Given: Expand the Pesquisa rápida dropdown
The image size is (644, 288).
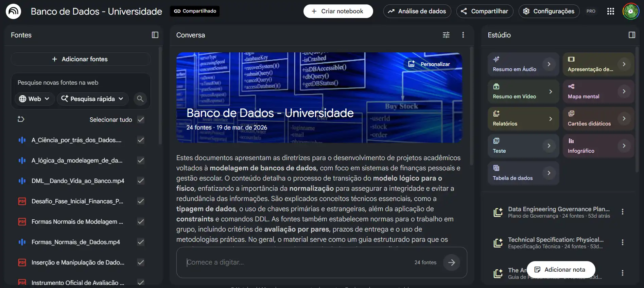Looking at the screenshot, I should 92,99.
